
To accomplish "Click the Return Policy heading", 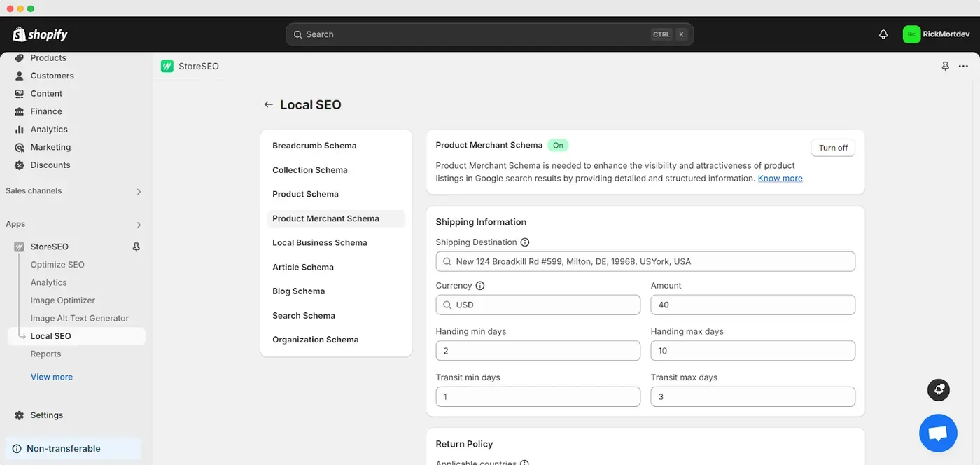I will pos(464,444).
